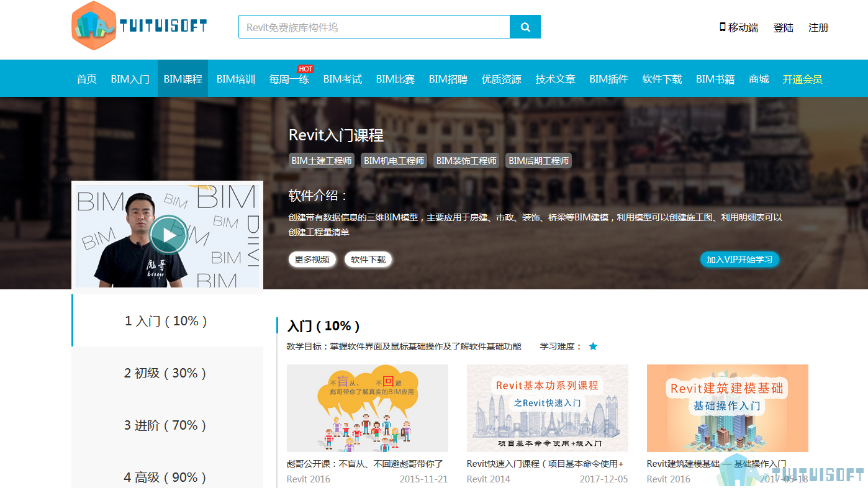This screenshot has height=488, width=868.
Task: Select the BIM课程 nav tab
Action: coord(183,79)
